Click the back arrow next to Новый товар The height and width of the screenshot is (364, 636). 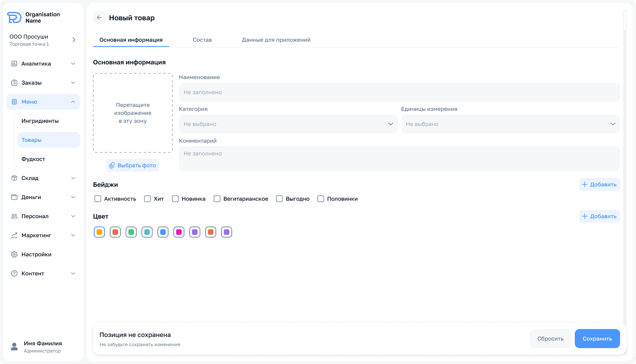pyautogui.click(x=99, y=17)
